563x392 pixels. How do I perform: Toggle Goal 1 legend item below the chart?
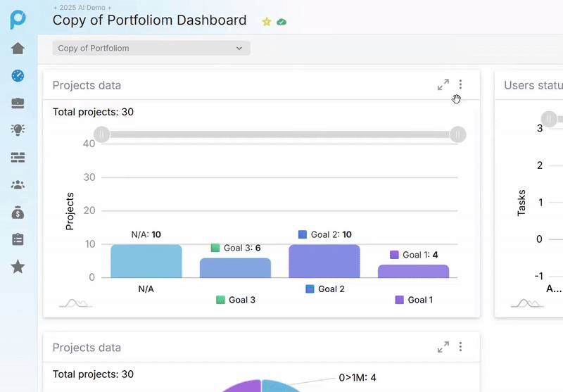[414, 300]
